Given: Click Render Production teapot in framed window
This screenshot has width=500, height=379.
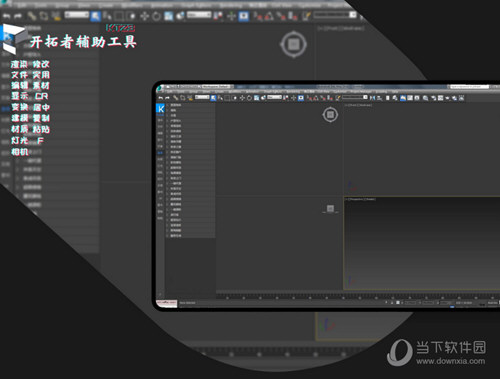Looking at the screenshot, I should [x=447, y=98].
